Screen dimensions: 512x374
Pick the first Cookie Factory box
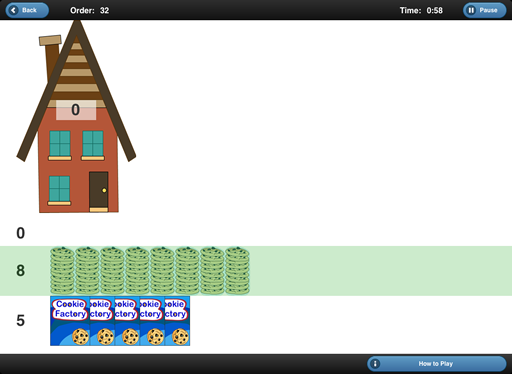click(x=70, y=321)
